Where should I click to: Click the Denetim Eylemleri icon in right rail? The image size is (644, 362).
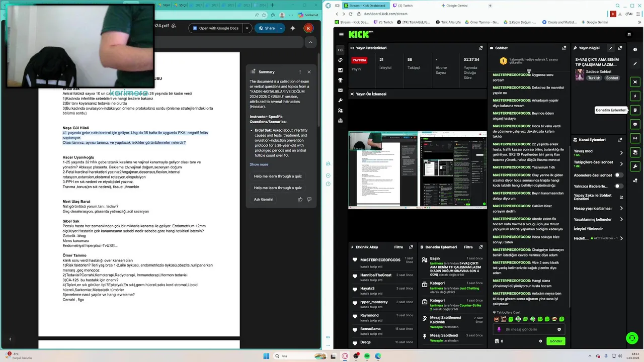[635, 110]
